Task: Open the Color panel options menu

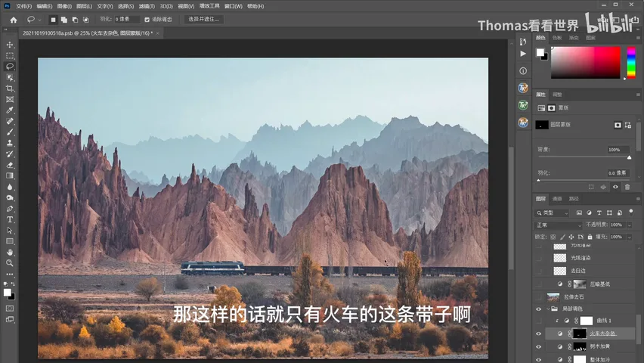Action: (x=638, y=37)
